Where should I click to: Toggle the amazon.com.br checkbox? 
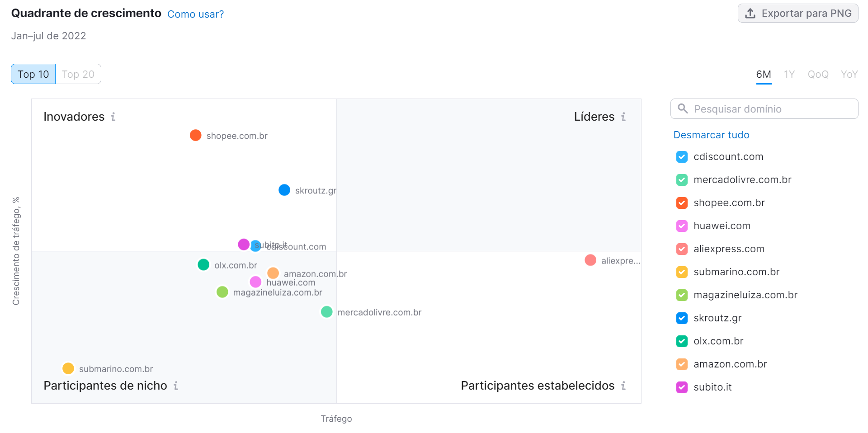(682, 364)
